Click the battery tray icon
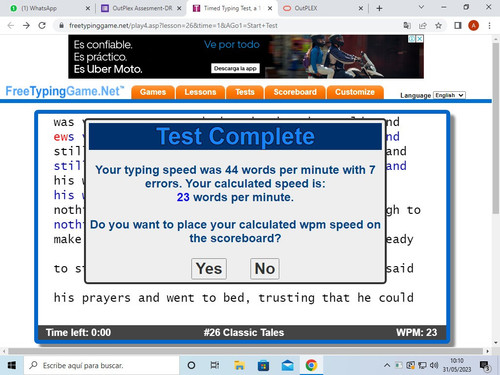The width and height of the screenshot is (500, 375). pos(398,365)
